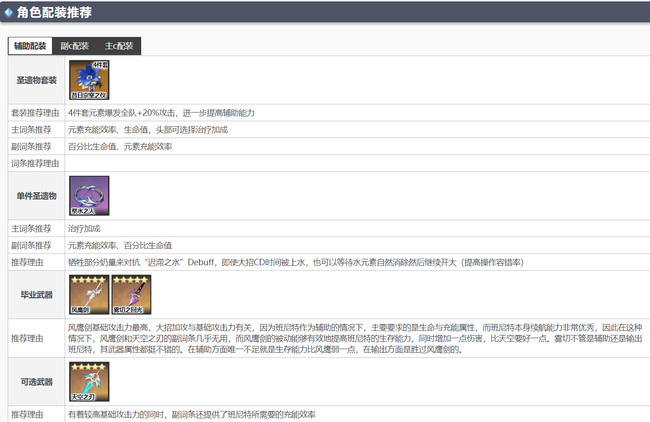Viewport: 650px width, 422px height.
Task: Click the 毕业武器 row header
Action: click(x=36, y=296)
